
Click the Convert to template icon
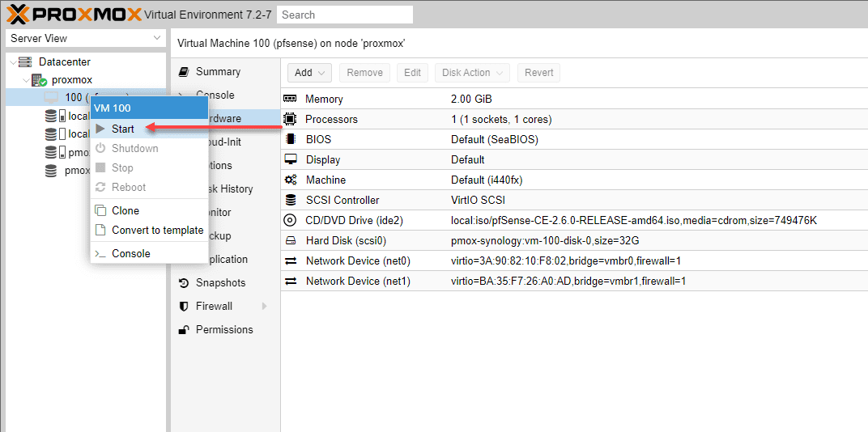pyautogui.click(x=100, y=230)
